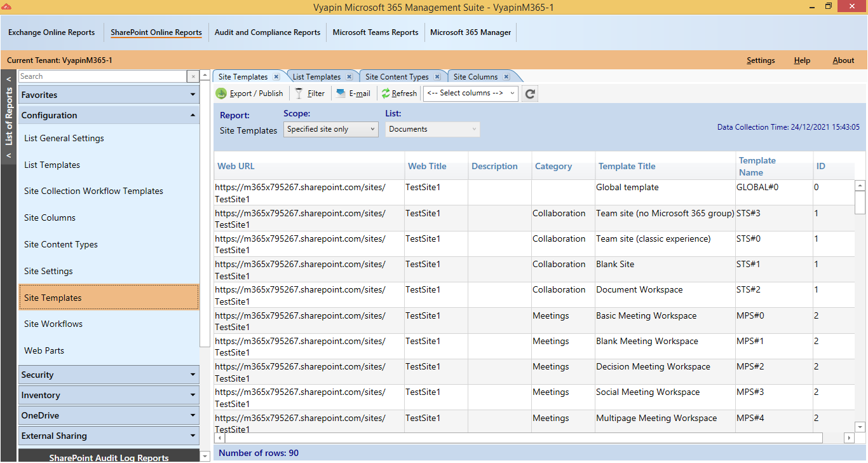
Task: Select Site Collection Workflow Templates report
Action: pos(109,191)
